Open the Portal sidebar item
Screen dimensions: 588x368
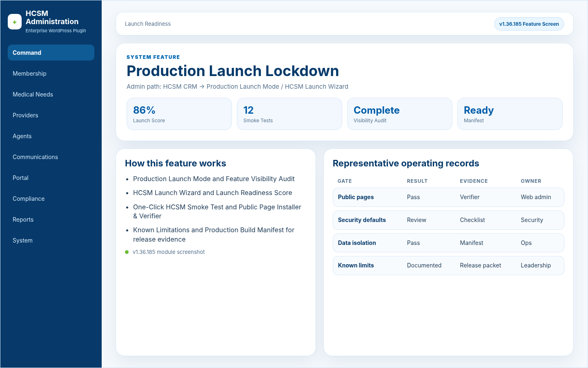[x=51, y=178]
